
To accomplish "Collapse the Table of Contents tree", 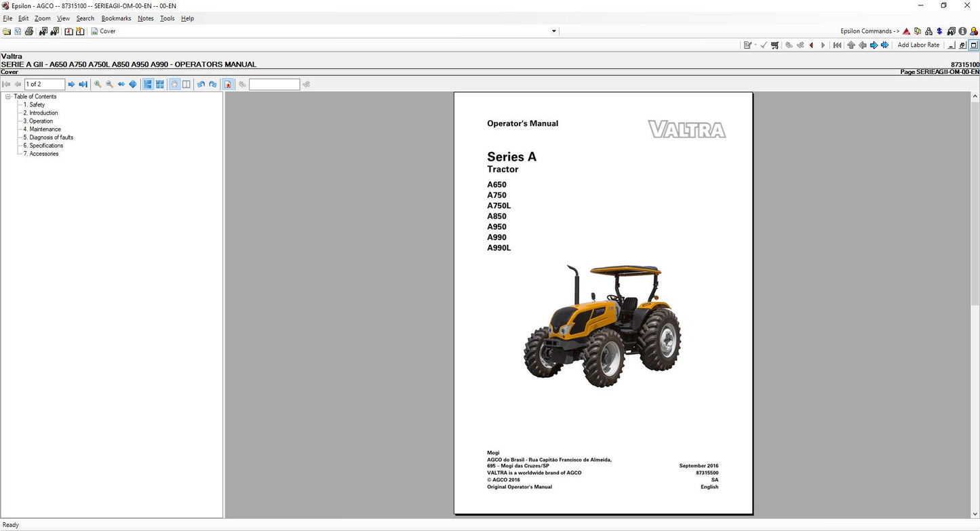I will [x=6, y=96].
